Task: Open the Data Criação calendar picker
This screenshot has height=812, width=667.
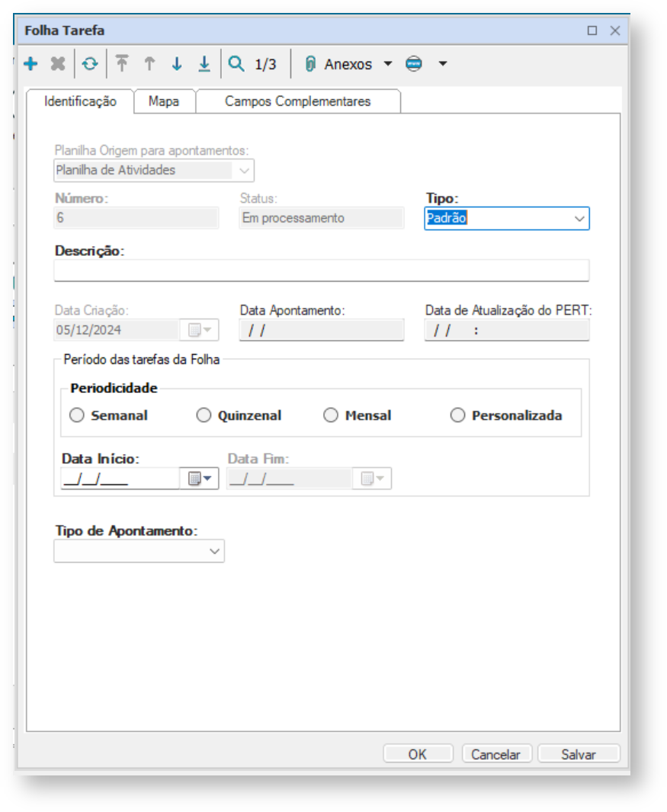Action: (x=200, y=330)
